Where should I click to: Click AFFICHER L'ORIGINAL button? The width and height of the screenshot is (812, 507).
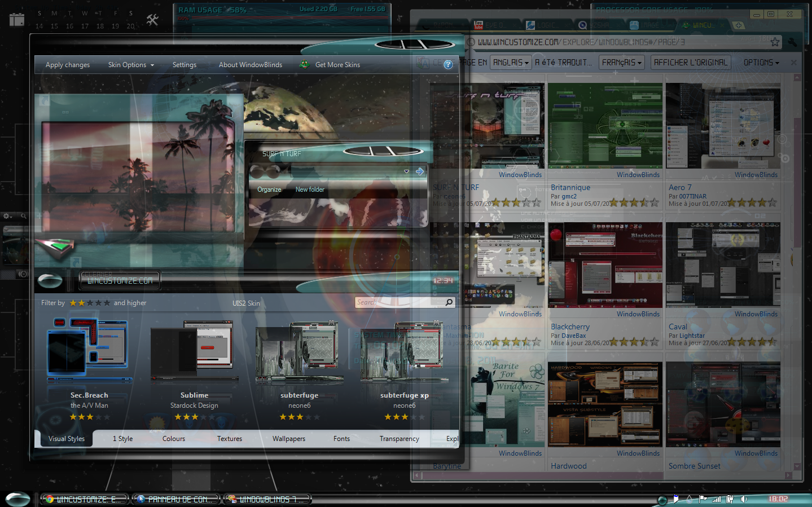click(x=691, y=63)
